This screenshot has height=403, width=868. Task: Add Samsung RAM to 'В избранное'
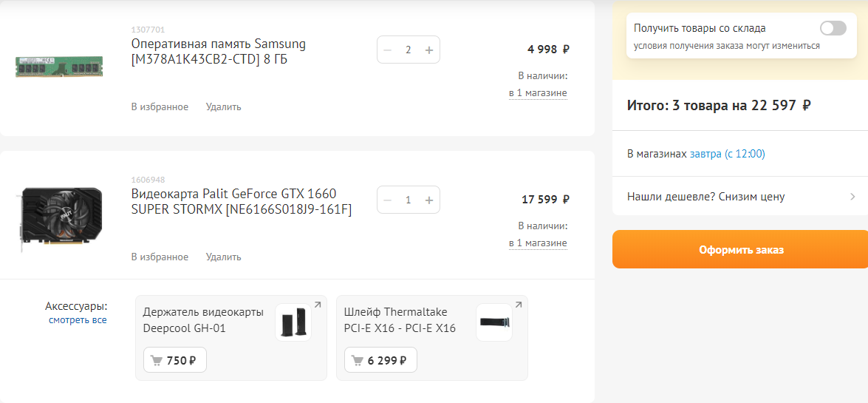tap(160, 106)
